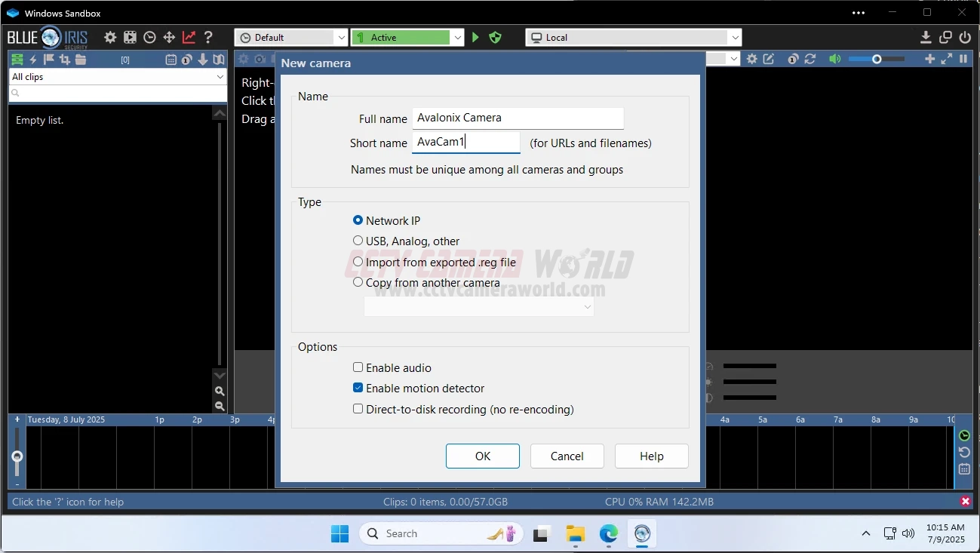
Task: Open the schedule clock icon on main toolbar
Action: 149,37
